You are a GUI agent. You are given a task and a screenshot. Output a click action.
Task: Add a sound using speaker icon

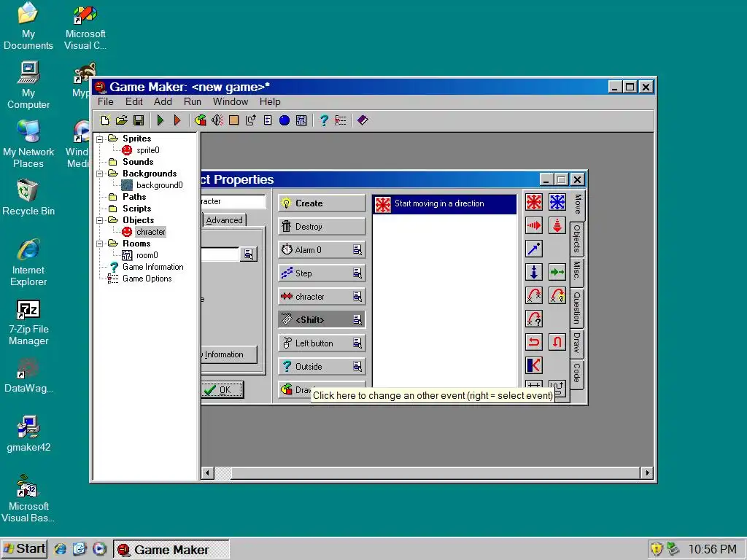(217, 120)
